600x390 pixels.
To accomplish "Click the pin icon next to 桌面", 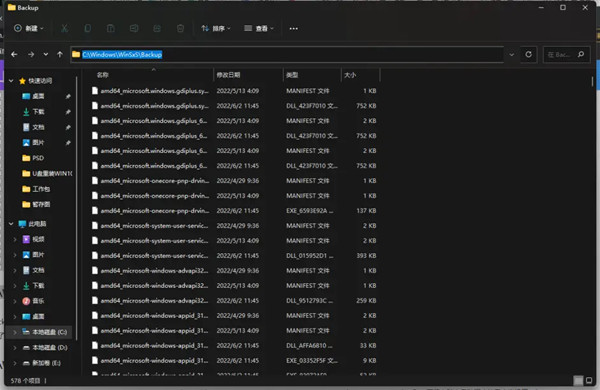I will [68, 96].
